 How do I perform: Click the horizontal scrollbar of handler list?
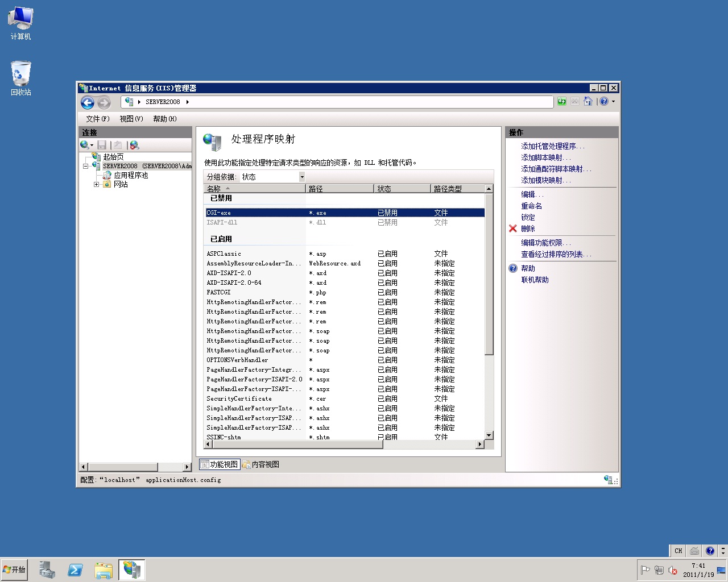pyautogui.click(x=297, y=444)
